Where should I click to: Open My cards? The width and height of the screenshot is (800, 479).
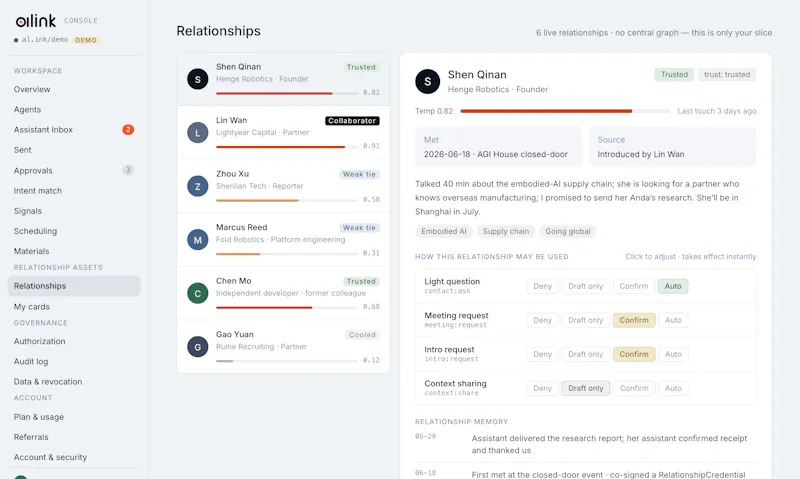tap(32, 307)
